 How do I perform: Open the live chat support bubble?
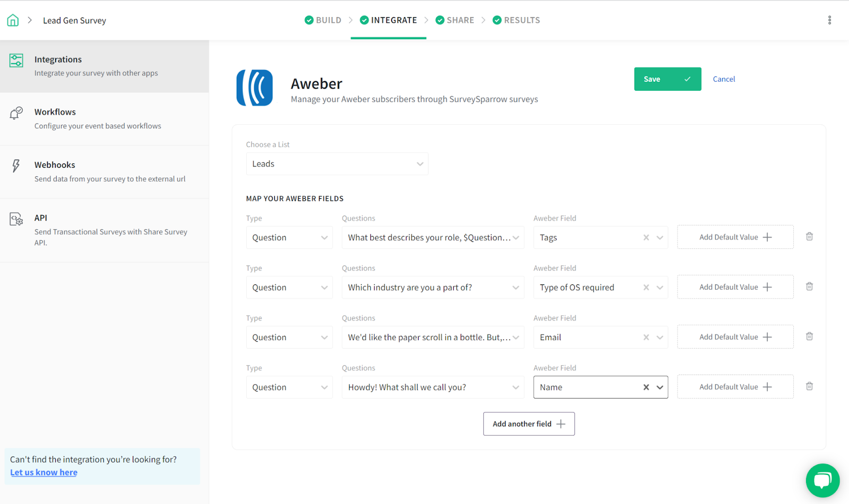822,481
